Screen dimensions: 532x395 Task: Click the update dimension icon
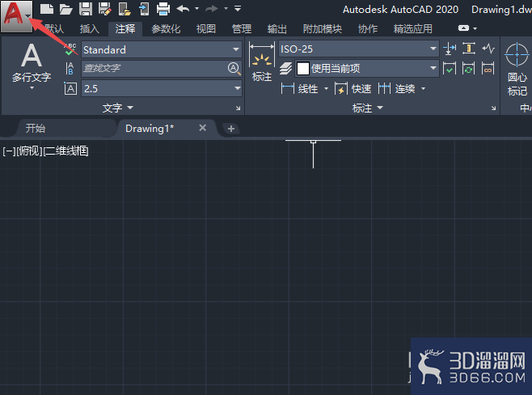[x=469, y=68]
